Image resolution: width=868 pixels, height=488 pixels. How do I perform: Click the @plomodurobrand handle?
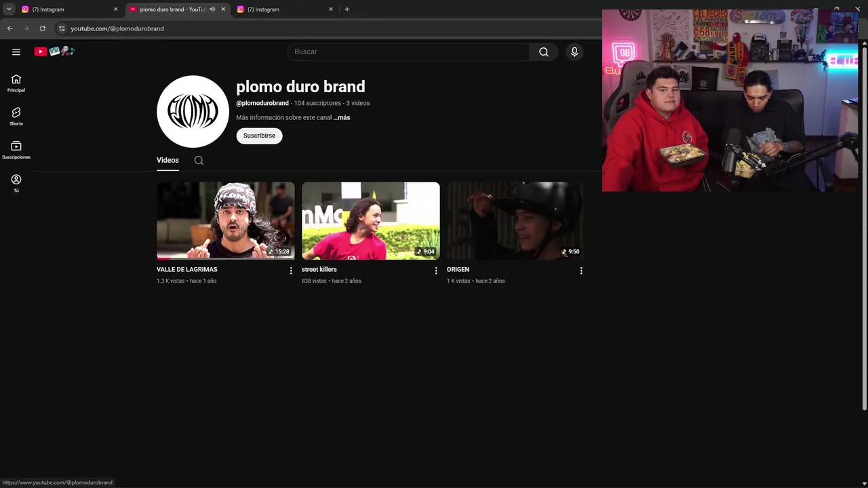pyautogui.click(x=262, y=103)
